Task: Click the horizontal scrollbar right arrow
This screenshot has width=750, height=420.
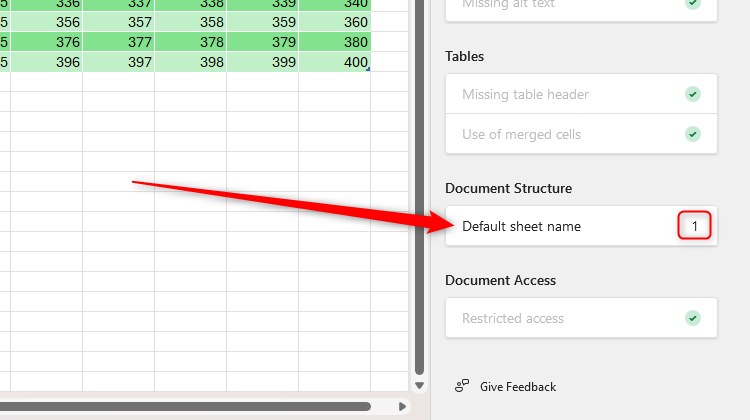Action: (403, 407)
